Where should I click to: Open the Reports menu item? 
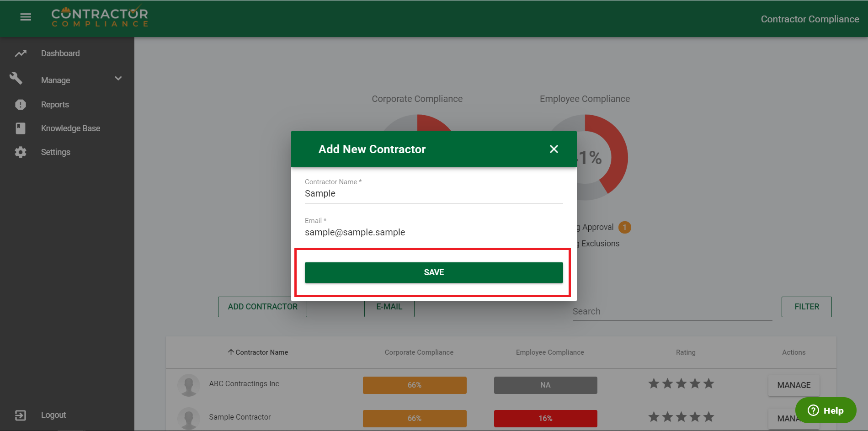pos(55,105)
